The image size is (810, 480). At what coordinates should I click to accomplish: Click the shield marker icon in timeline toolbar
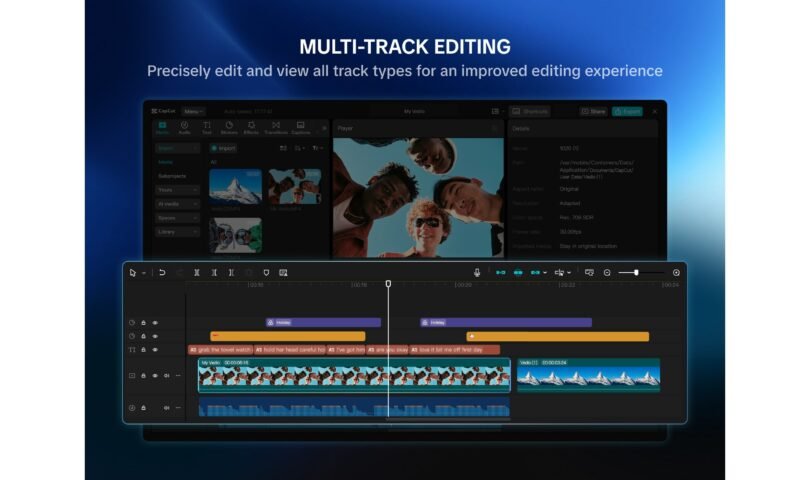pyautogui.click(x=266, y=272)
